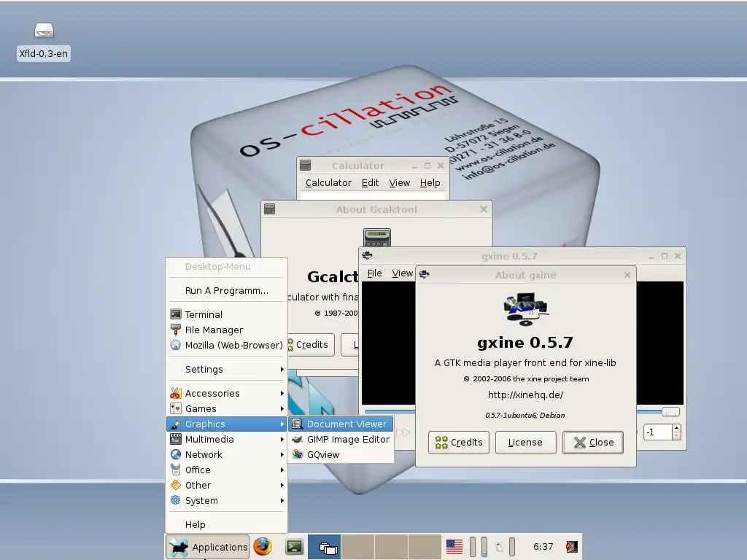Click the GQview icon in Graphics submenu
747x560 pixels.
298,454
